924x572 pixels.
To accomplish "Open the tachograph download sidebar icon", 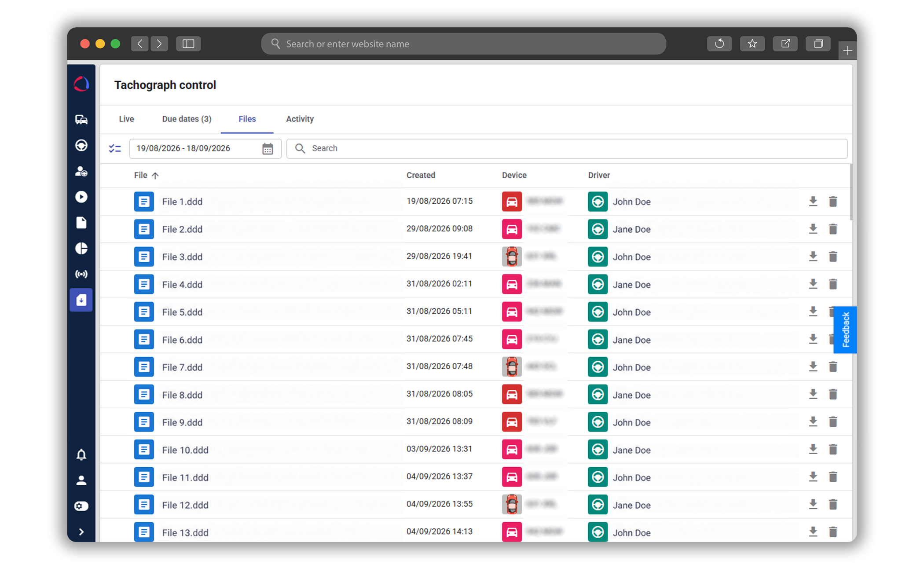I will tap(81, 300).
